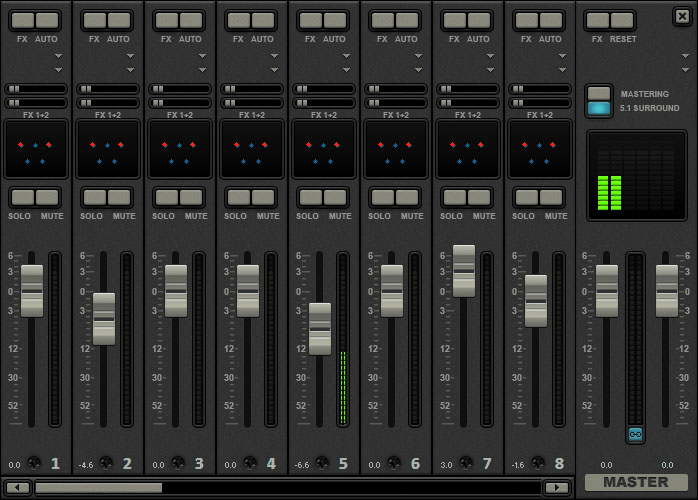698x500 pixels.
Task: Click the -4.6 volume value on channel 2
Action: coord(86,465)
